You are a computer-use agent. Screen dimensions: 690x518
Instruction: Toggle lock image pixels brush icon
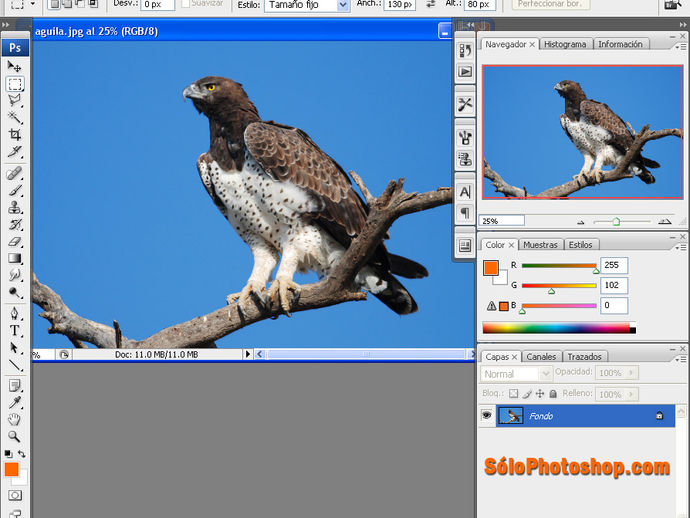527,393
